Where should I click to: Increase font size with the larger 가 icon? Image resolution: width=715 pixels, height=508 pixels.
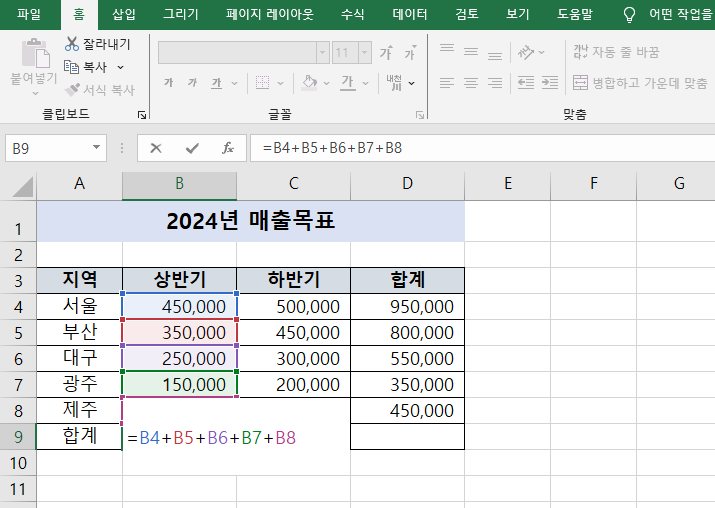pyautogui.click(x=386, y=53)
